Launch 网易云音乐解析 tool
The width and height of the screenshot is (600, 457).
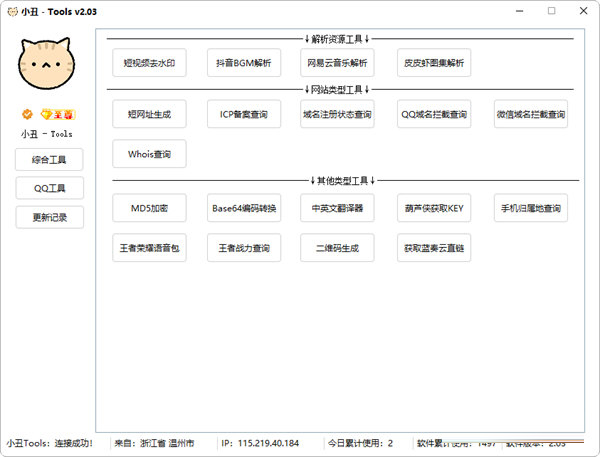point(337,63)
